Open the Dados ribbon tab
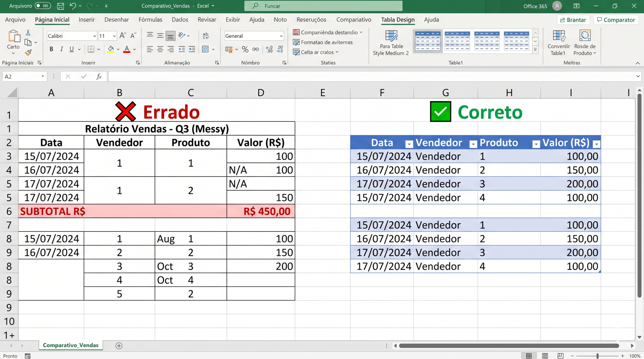The height and width of the screenshot is (359, 644). click(x=180, y=20)
